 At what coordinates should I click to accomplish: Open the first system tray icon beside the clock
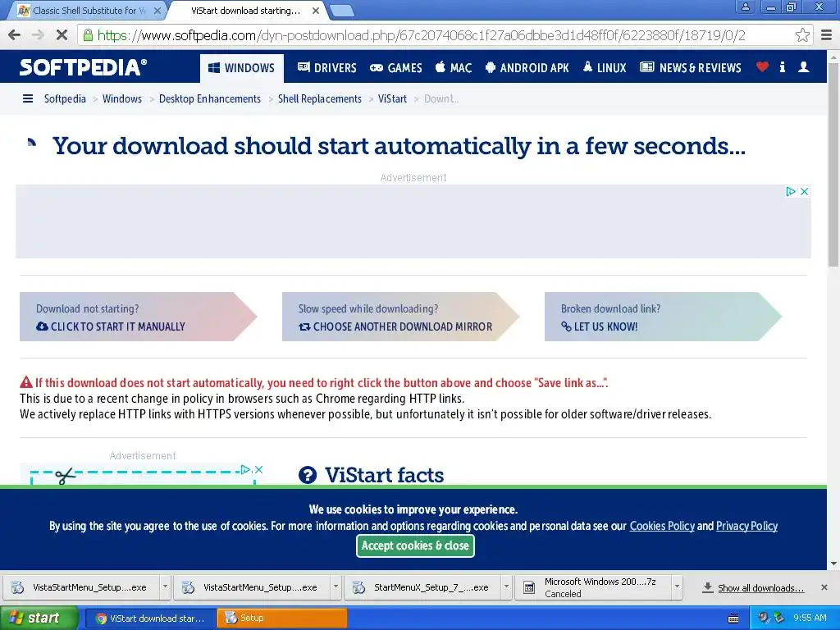(763, 618)
